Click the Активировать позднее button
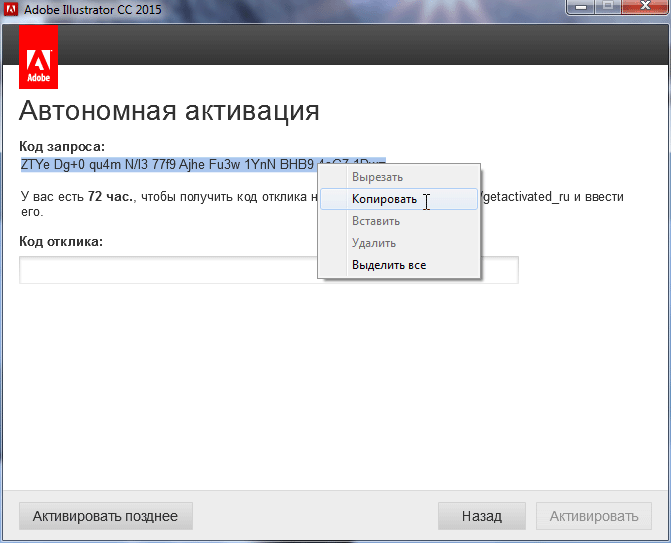The image size is (671, 543). (x=106, y=516)
